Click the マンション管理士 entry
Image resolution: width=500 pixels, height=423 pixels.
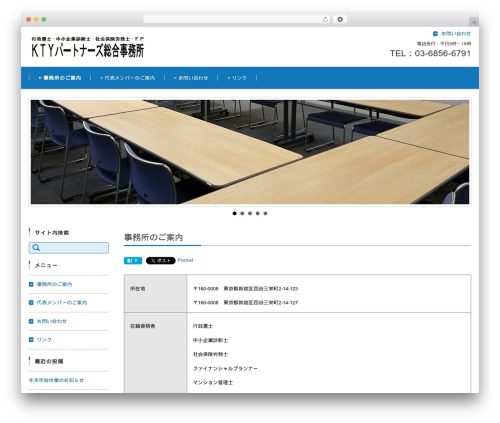(213, 383)
